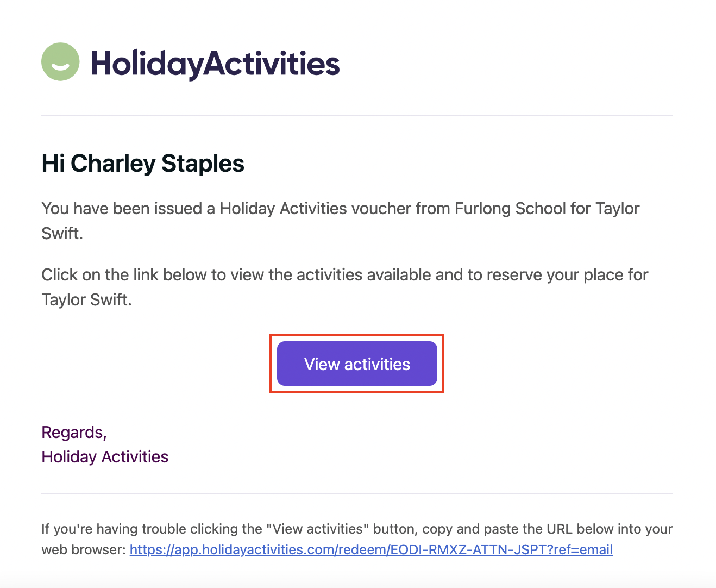
Task: Click the words "You have been issued"
Action: 122,209
